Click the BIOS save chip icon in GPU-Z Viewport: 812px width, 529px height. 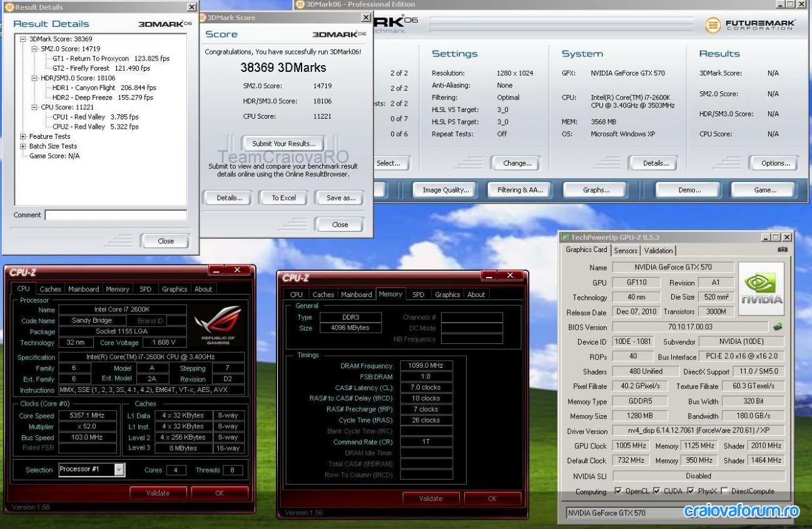coord(778,327)
